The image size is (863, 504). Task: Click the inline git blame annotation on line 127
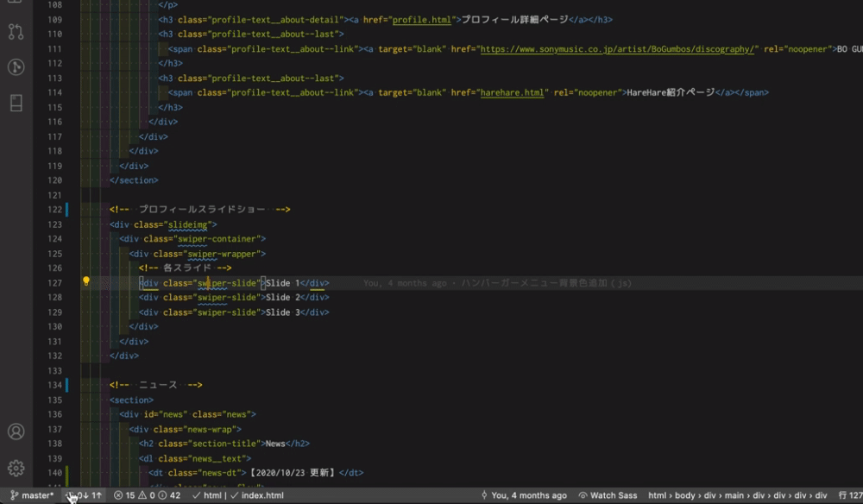coord(497,283)
